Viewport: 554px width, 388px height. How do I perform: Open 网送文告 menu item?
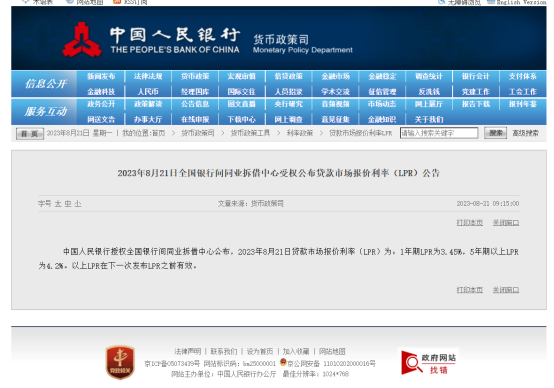(101, 119)
